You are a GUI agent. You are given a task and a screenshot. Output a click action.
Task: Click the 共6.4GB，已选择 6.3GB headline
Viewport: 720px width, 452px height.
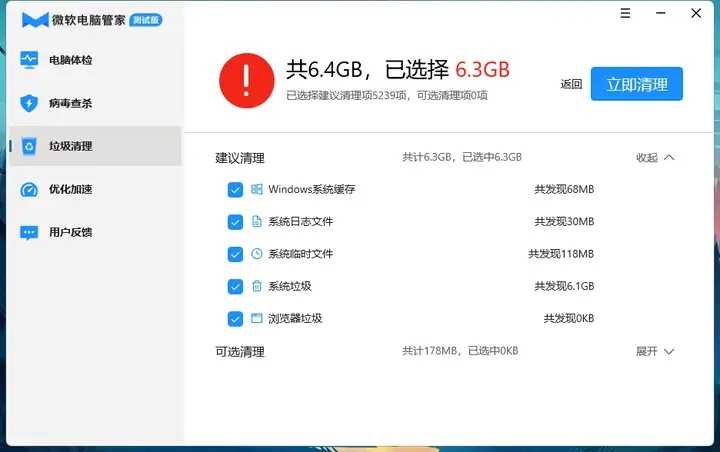(398, 69)
